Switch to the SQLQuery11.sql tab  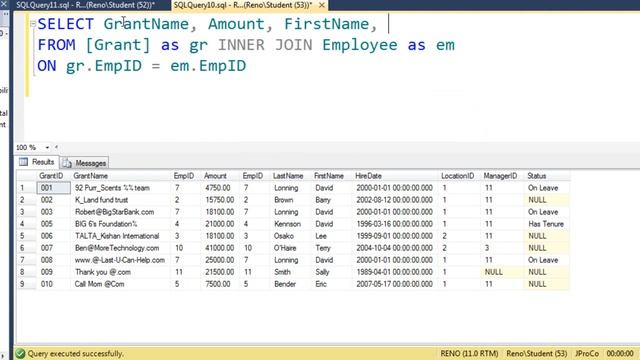pos(85,5)
